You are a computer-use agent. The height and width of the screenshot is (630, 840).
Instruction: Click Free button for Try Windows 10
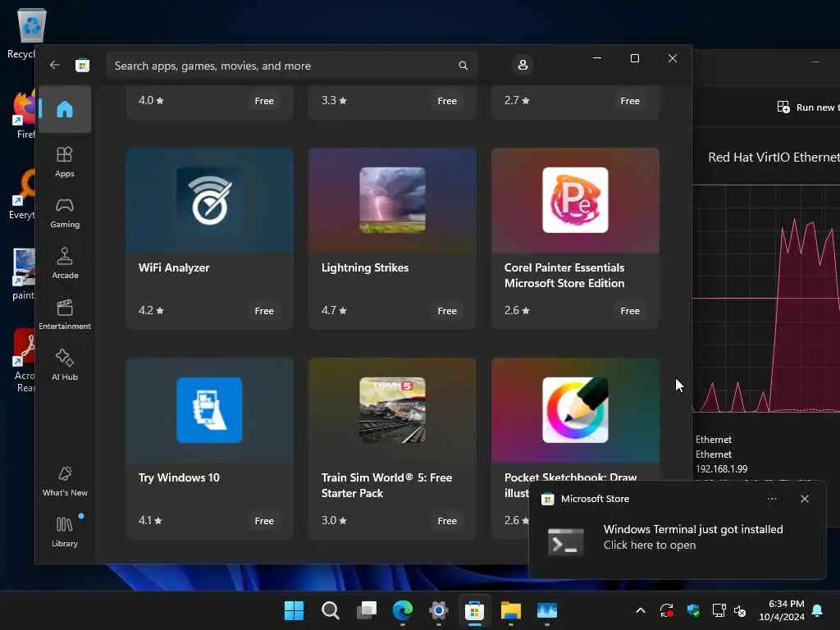pos(264,521)
